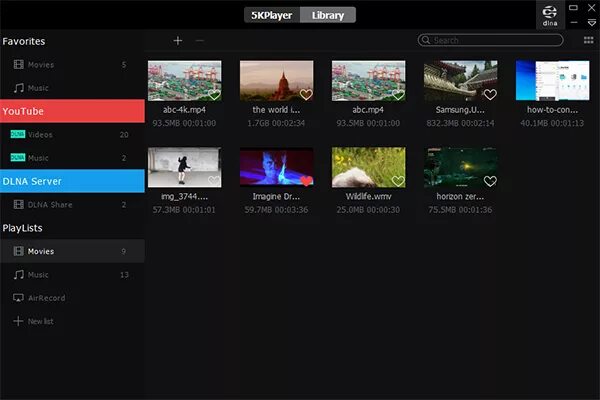Select PlayLists Movies film icon
This screenshot has height=400, width=600.
[x=18, y=251]
